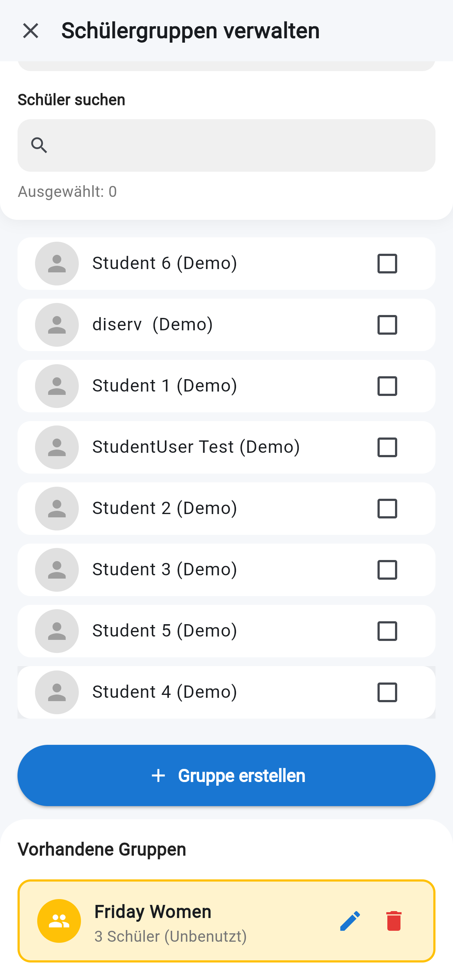Tap diserv (Demo) avatar icon

click(57, 325)
